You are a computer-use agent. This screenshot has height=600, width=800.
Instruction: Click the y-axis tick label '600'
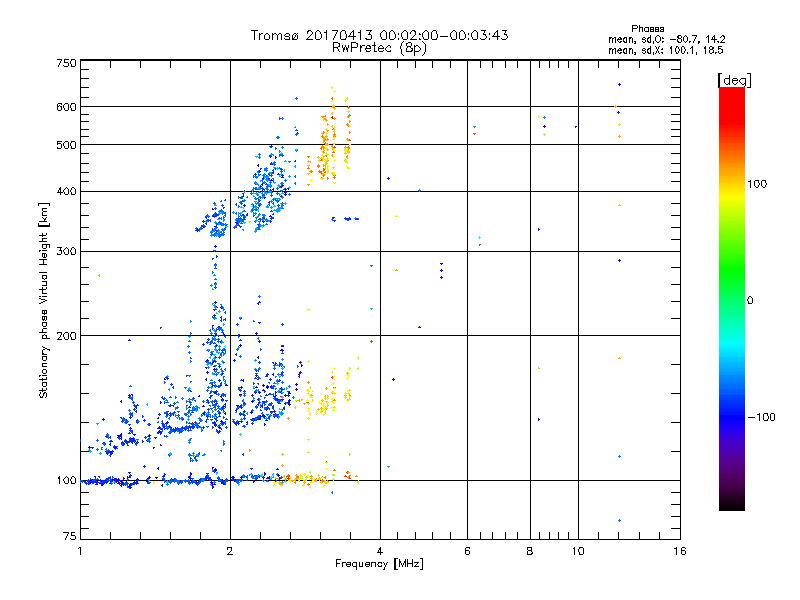click(x=66, y=107)
